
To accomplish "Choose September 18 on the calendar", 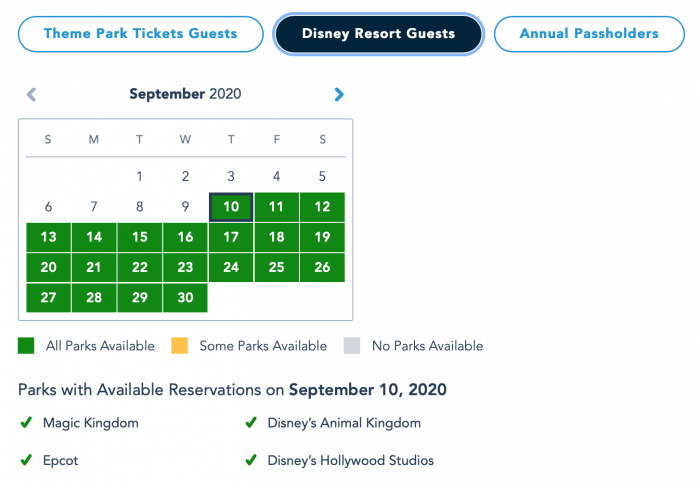I will coord(277,237).
